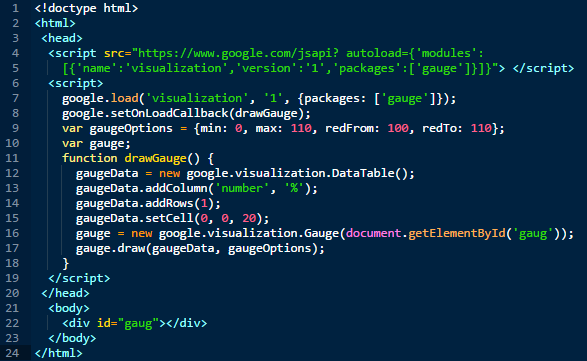This screenshot has width=587, height=361.
Task: Click the closing brace on line 18
Action: click(66, 263)
